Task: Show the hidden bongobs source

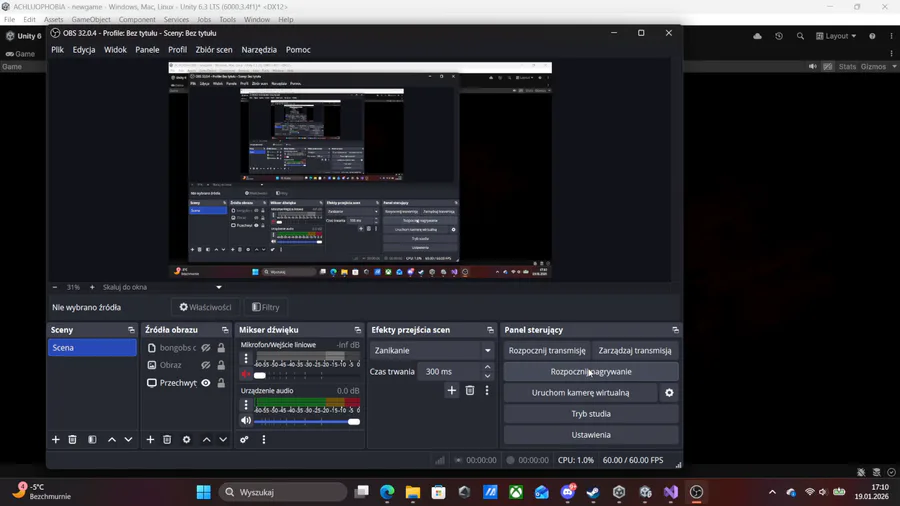Action: pyautogui.click(x=205, y=348)
